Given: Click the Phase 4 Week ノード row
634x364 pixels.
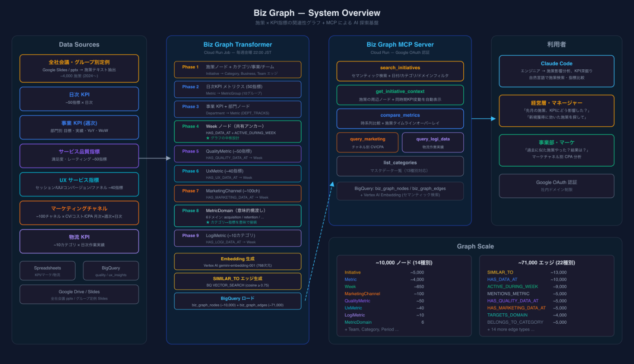Looking at the screenshot, I should point(238,132).
